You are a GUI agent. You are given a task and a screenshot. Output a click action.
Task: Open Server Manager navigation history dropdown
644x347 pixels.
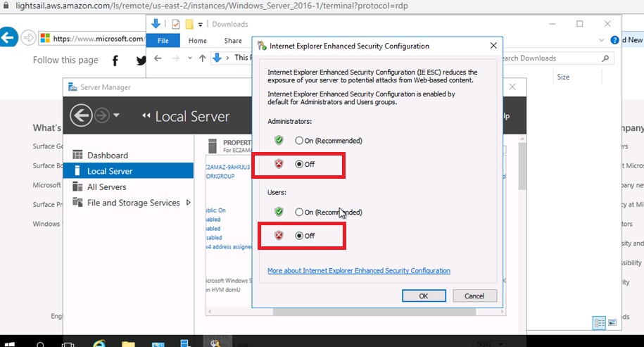click(116, 115)
